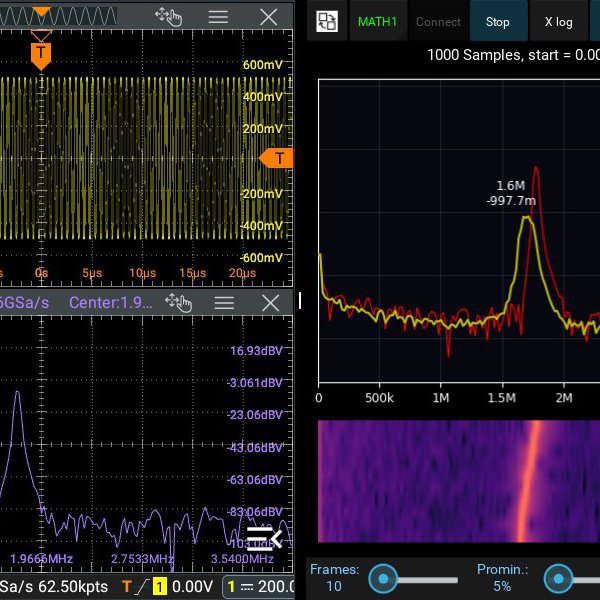
Task: Select the MATH1 source button
Action: 377,21
